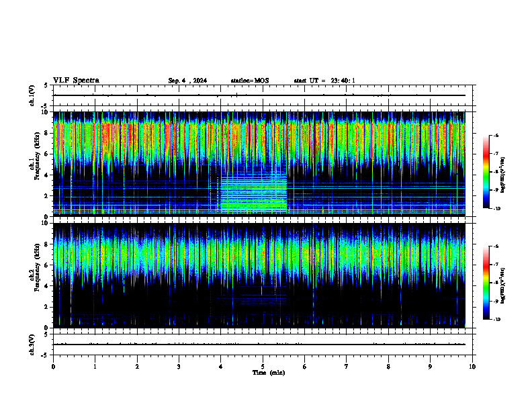Screen dimensions: 532x411
Task: Click the ch.1 colorbar label '-10'
Action: 496,209
